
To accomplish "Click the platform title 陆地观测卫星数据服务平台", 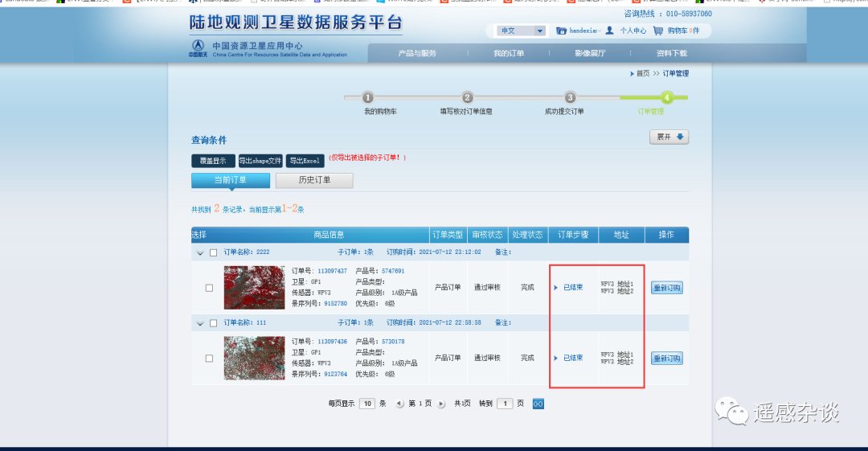I will 296,23.
